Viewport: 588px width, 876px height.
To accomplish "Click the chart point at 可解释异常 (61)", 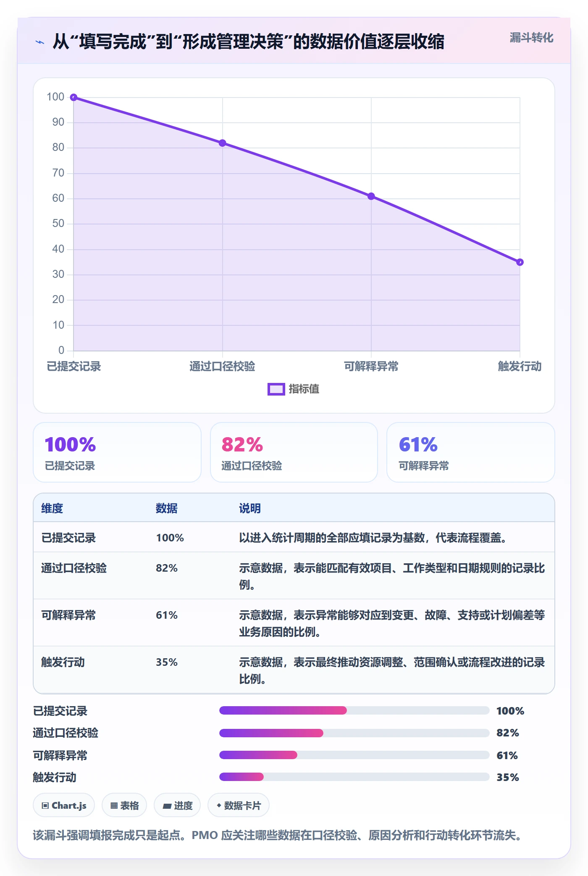I will 371,196.
